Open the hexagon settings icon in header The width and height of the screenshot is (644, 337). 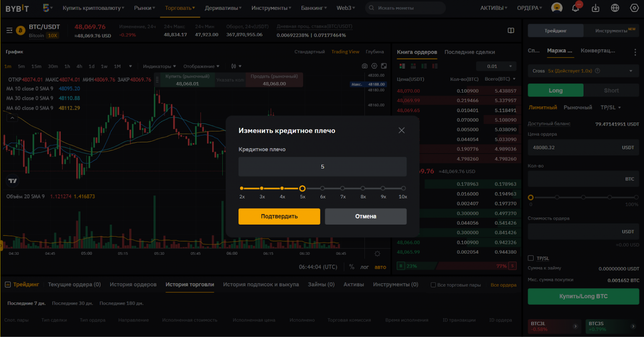[634, 8]
